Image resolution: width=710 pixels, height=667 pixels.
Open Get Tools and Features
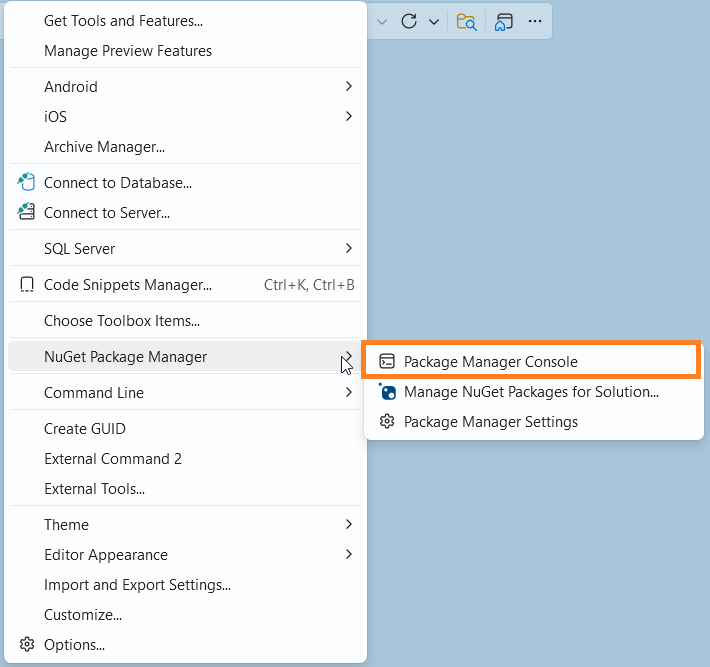(185, 21)
